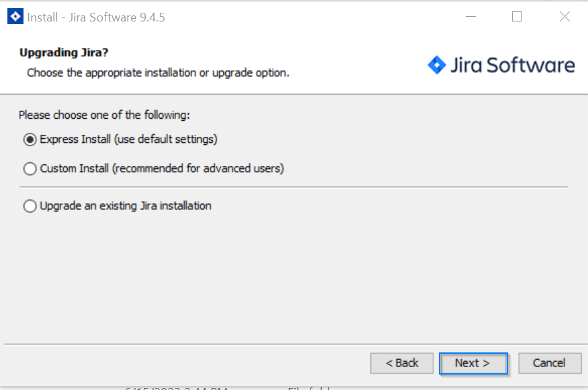The height and width of the screenshot is (390, 588).
Task: Click the Next button
Action: (473, 363)
